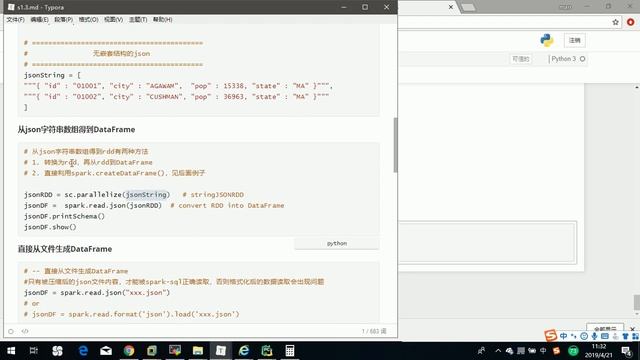Image resolution: width=640 pixels, height=360 pixels.
Task: Set the code block language field showing python
Action: click(337, 243)
